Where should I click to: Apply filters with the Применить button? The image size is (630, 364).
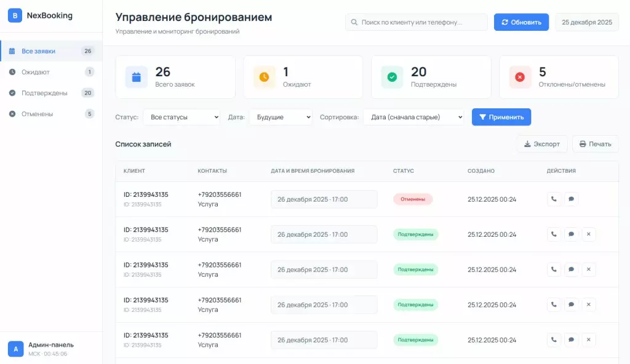501,117
